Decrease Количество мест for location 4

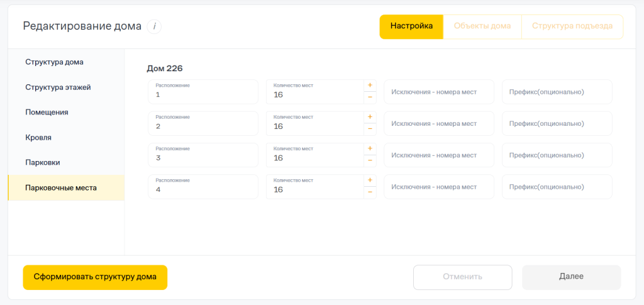click(370, 192)
